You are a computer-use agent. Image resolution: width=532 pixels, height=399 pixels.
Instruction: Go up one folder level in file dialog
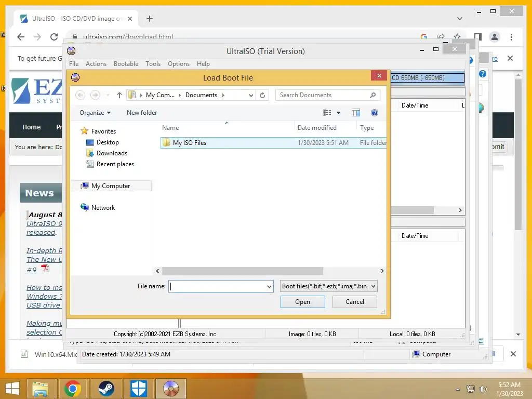(119, 96)
